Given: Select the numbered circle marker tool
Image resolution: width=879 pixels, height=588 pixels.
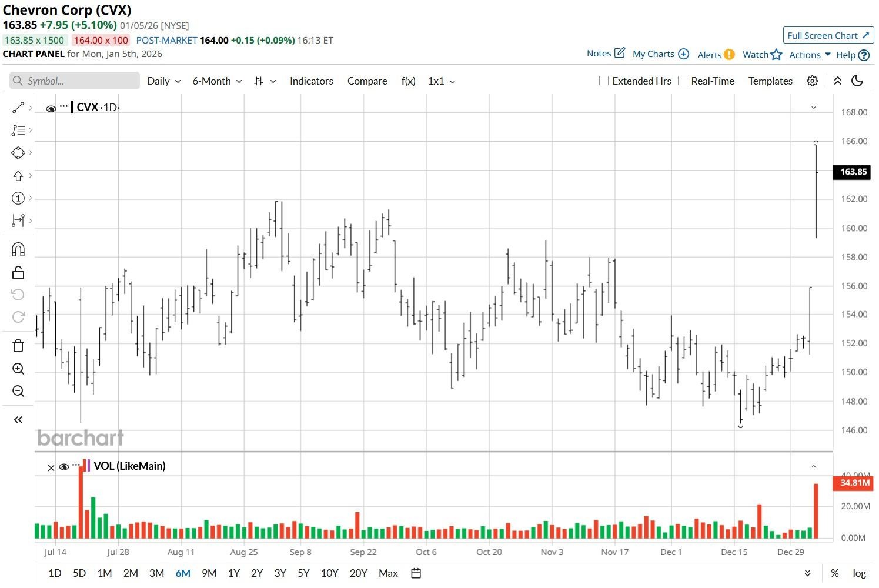Looking at the screenshot, I should click(18, 198).
